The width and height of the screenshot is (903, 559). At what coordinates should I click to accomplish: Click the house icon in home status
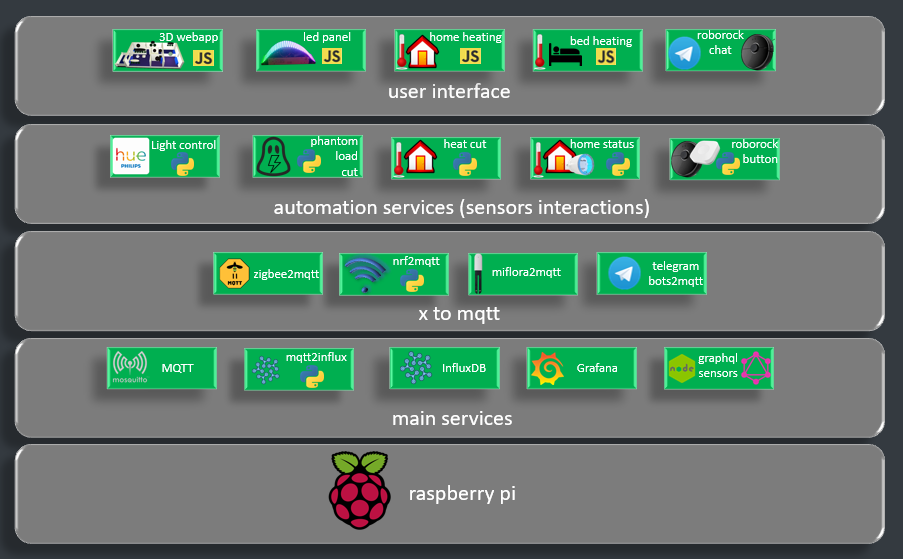pyautogui.click(x=560, y=156)
